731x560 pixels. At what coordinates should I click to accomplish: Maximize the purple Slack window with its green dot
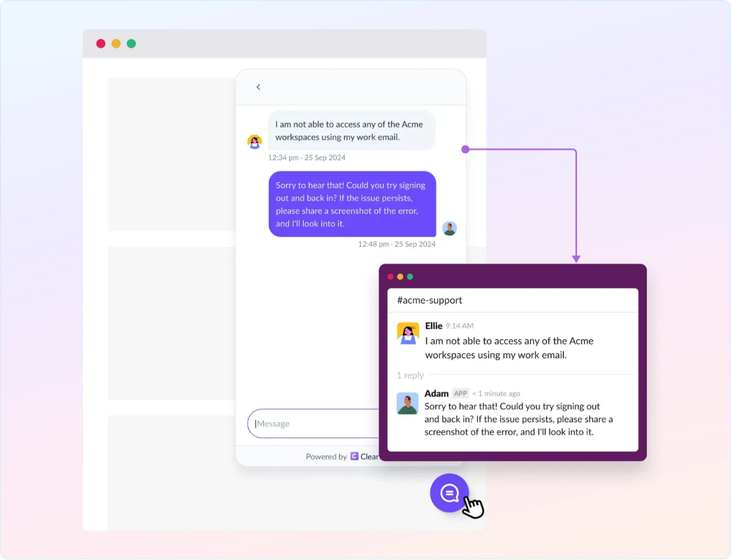coord(411,277)
